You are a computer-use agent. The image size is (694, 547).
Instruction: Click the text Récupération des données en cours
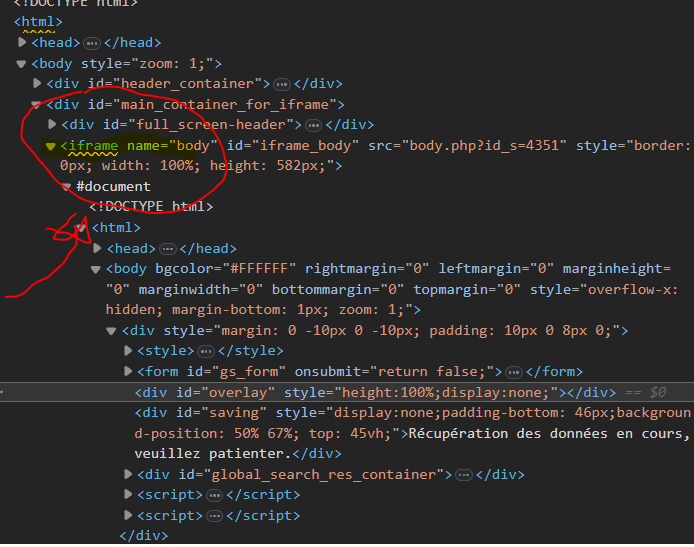[x=548, y=433]
